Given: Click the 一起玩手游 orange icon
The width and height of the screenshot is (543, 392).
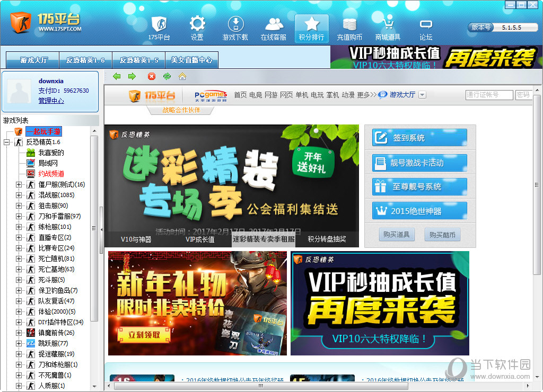Looking at the screenshot, I should point(19,131).
